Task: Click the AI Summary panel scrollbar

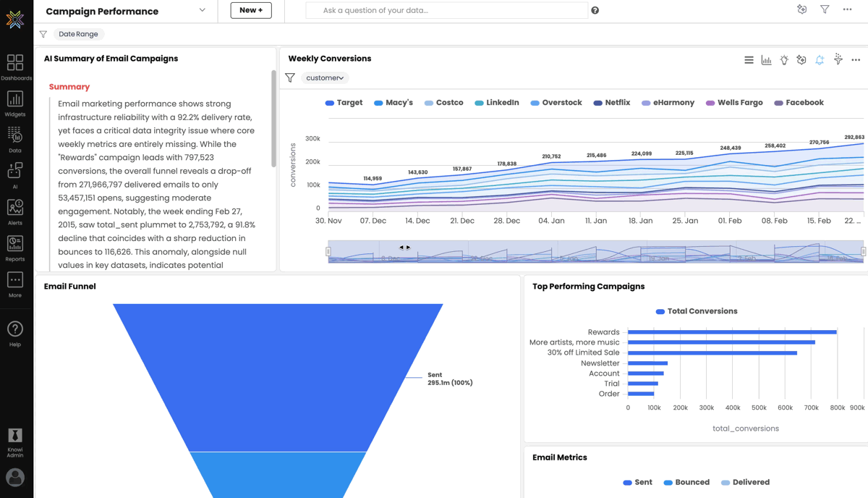Action: [273, 119]
